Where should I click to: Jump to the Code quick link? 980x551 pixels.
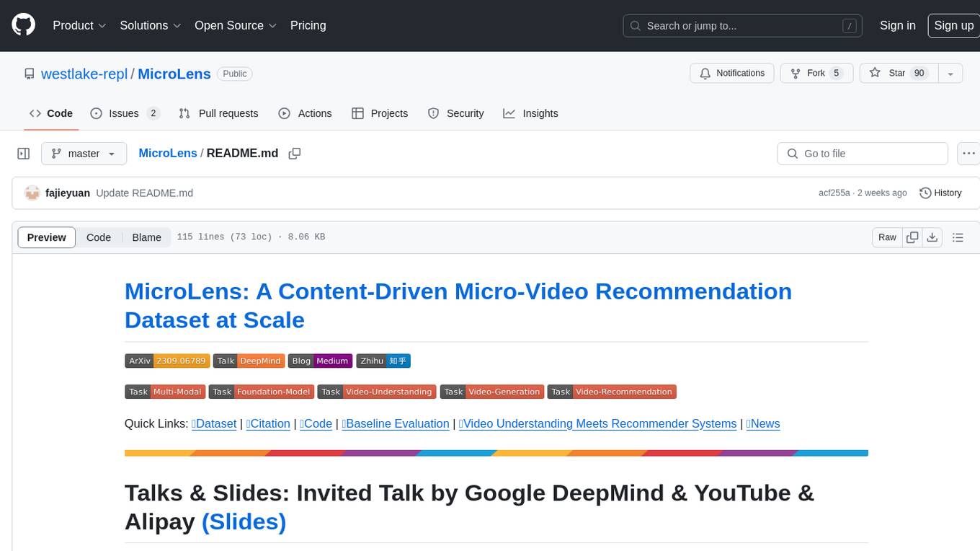[x=316, y=423]
